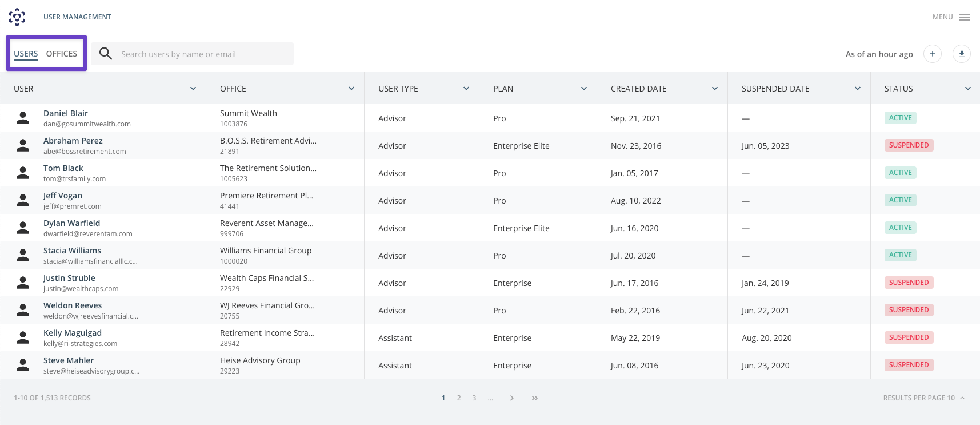Click Abraham Perez's SUSPENDED status badge
Viewport: 980px width, 425px height.
(x=909, y=145)
